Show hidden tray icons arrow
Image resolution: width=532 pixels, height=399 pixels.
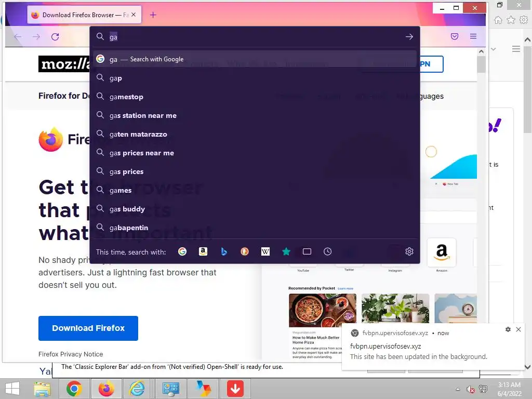pyautogui.click(x=458, y=389)
